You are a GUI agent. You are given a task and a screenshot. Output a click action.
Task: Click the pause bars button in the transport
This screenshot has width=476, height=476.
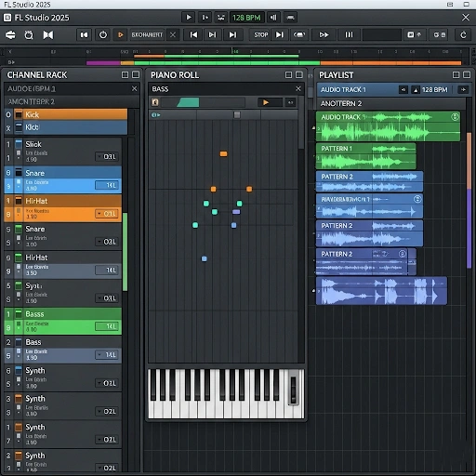tap(349, 34)
